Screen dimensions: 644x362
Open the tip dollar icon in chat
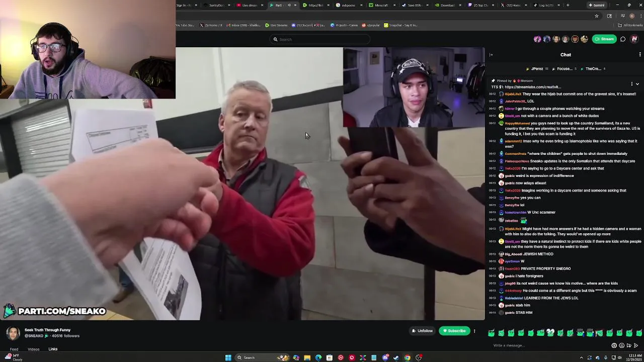pyautogui.click(x=614, y=345)
